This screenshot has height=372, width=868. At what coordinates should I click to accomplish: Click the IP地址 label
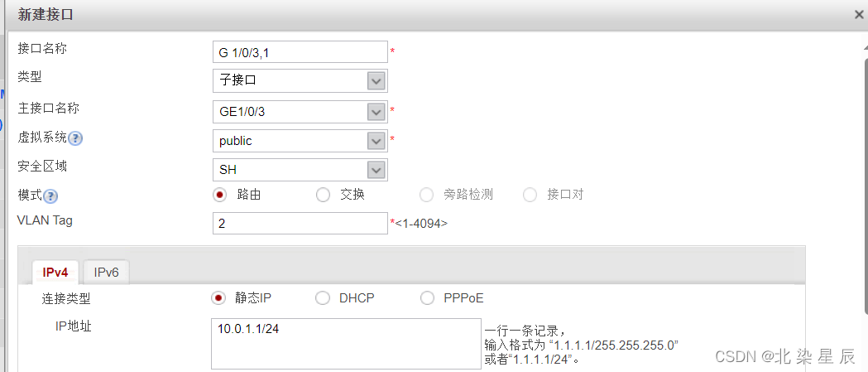click(x=73, y=326)
